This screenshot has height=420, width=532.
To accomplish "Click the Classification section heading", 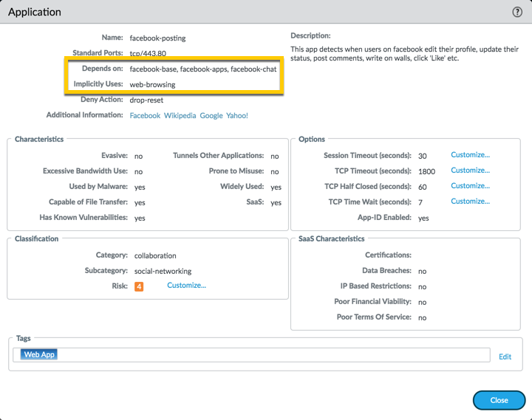I will click(37, 238).
